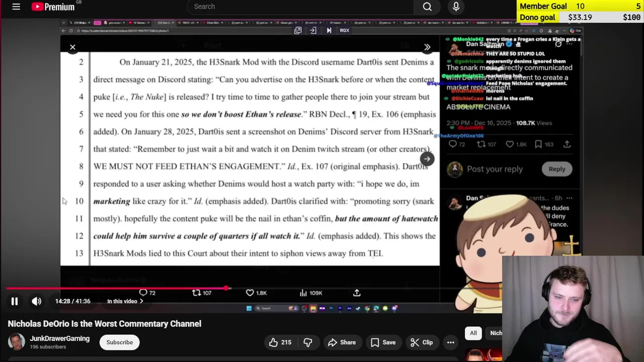Open the JunkDrawerGaming channel name link
The image size is (644, 362).
tap(59, 338)
